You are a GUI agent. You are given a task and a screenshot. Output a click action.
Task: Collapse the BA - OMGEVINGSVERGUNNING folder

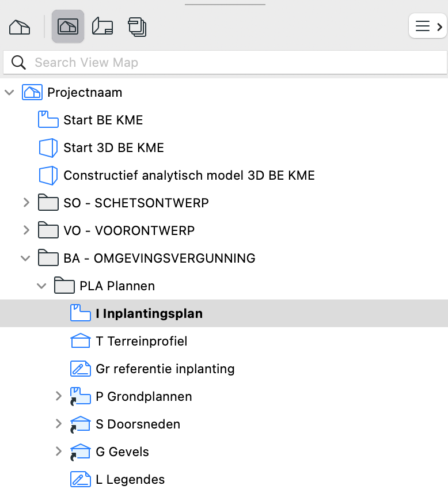coord(25,259)
